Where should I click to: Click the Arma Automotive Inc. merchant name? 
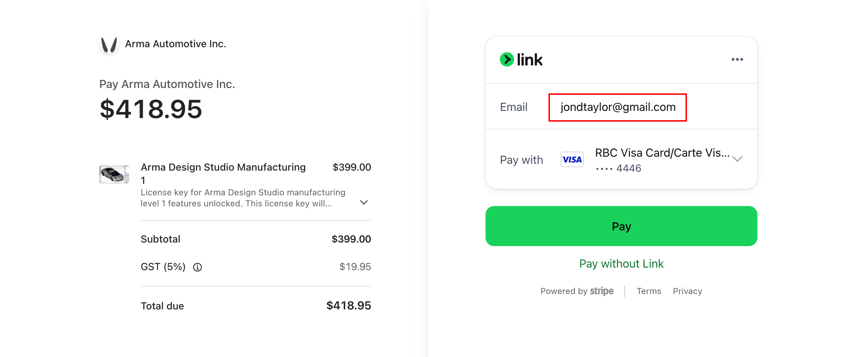(x=175, y=44)
